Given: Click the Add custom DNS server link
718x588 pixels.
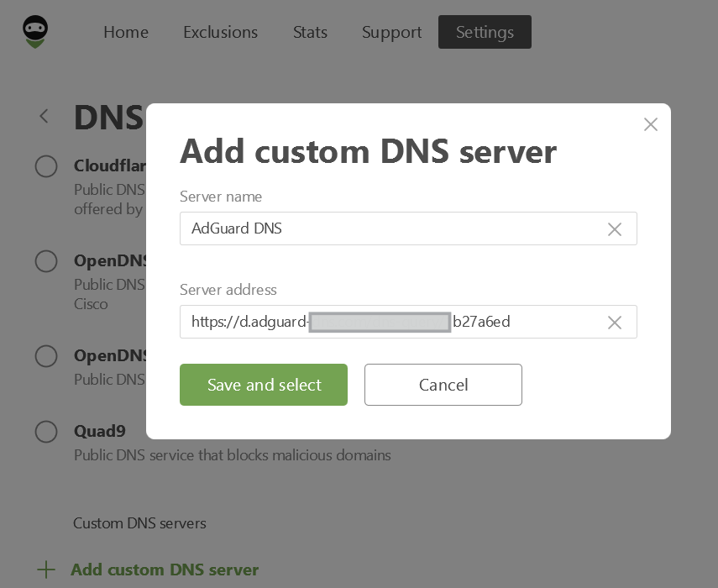Looking at the screenshot, I should 165,570.
